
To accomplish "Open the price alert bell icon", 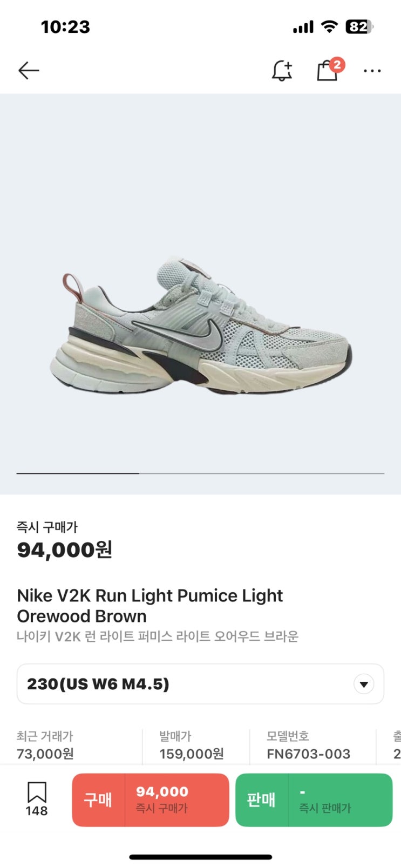I will (282, 71).
